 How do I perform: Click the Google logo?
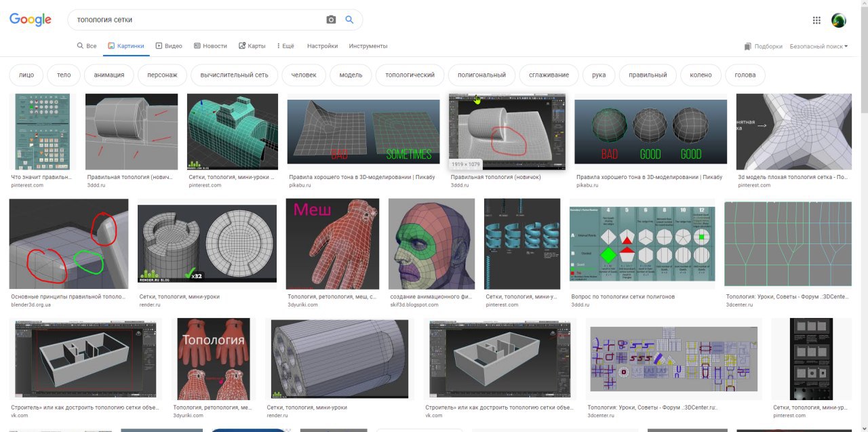pyautogui.click(x=31, y=20)
